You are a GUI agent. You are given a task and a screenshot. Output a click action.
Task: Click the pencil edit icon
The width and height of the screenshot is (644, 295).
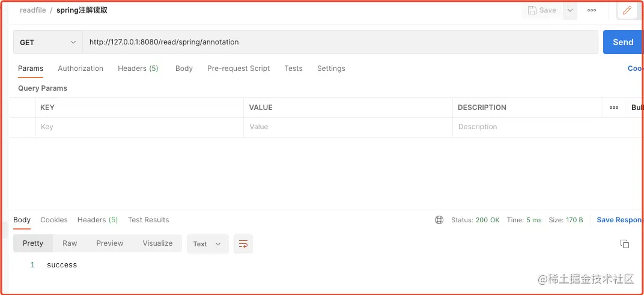click(627, 10)
